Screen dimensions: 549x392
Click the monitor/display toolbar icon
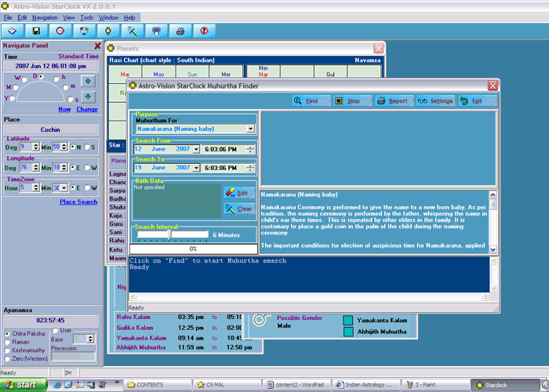156,31
